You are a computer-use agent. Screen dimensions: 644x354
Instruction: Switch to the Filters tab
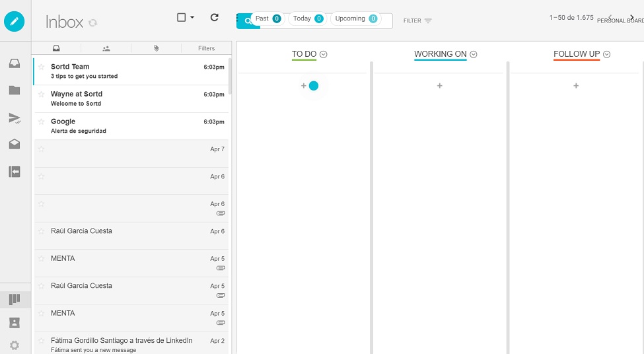(206, 48)
